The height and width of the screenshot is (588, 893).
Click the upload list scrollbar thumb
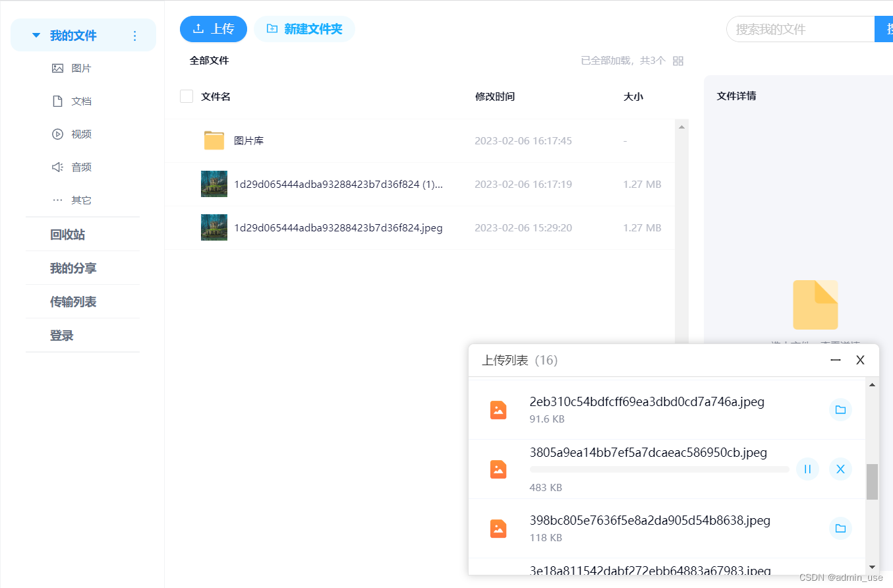click(x=872, y=482)
